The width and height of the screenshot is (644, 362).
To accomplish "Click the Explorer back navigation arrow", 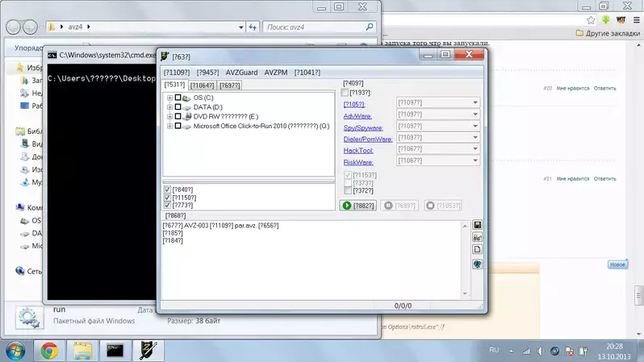I will point(13,27).
